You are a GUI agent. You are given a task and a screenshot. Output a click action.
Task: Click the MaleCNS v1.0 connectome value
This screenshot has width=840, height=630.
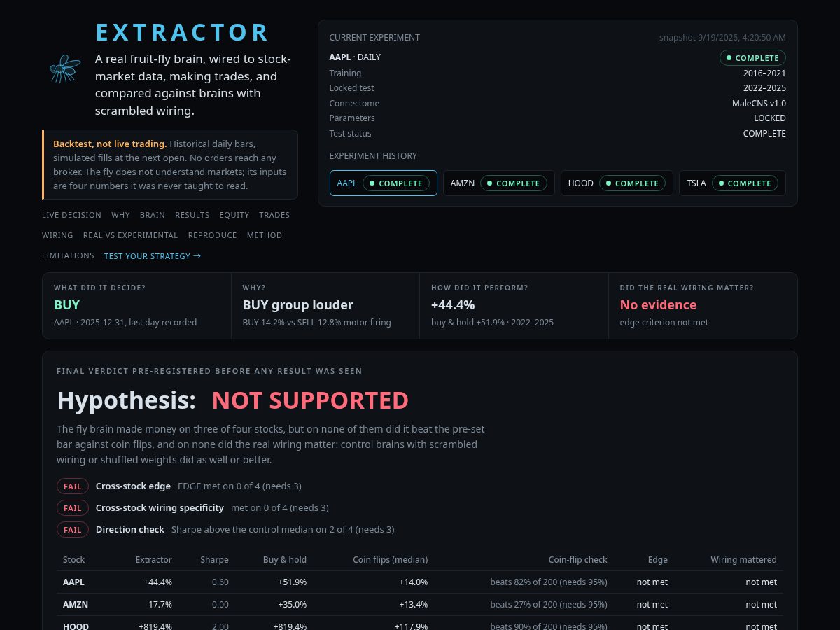(x=759, y=103)
